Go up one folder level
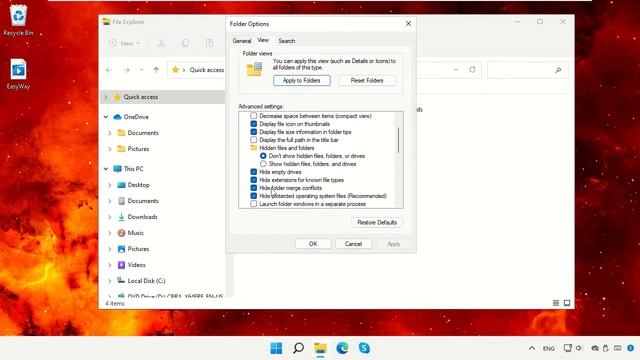 156,70
